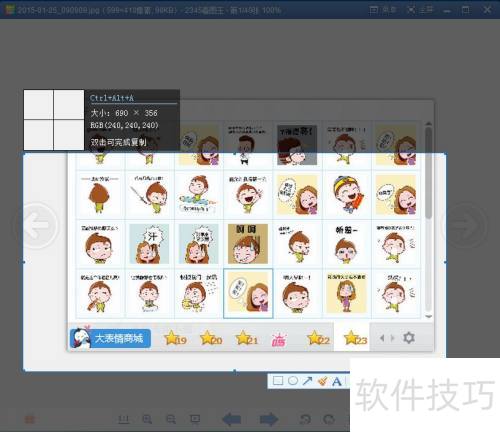
Task: Select the brush annotation tool
Action: pos(322,381)
